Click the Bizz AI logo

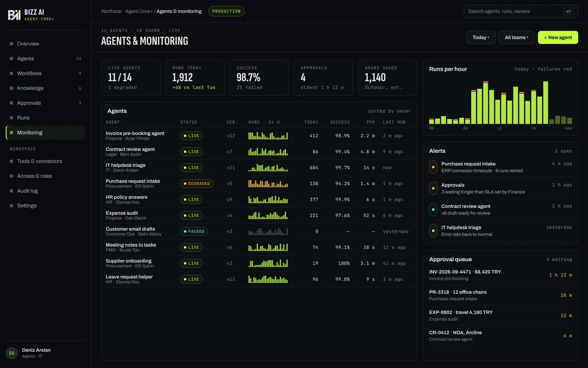tap(31, 15)
